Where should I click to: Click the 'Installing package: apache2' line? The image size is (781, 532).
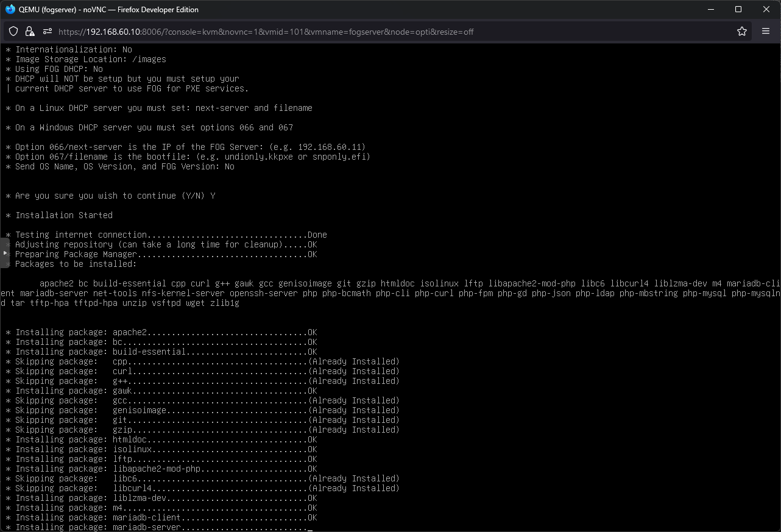tap(161, 332)
